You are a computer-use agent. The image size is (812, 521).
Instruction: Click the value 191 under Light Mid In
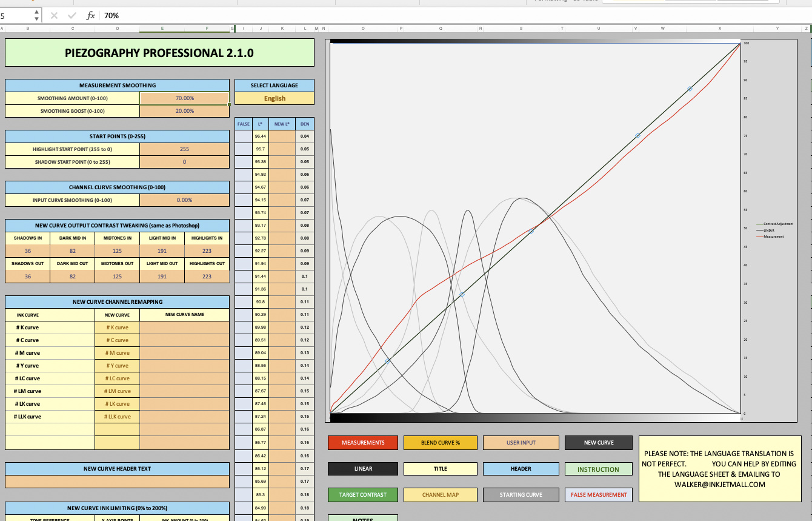(162, 251)
